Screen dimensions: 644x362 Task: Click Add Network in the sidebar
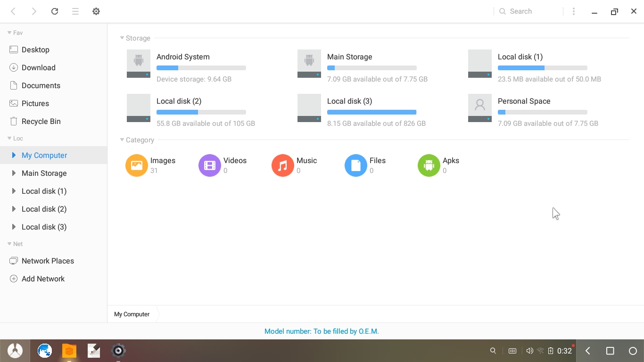tap(43, 279)
